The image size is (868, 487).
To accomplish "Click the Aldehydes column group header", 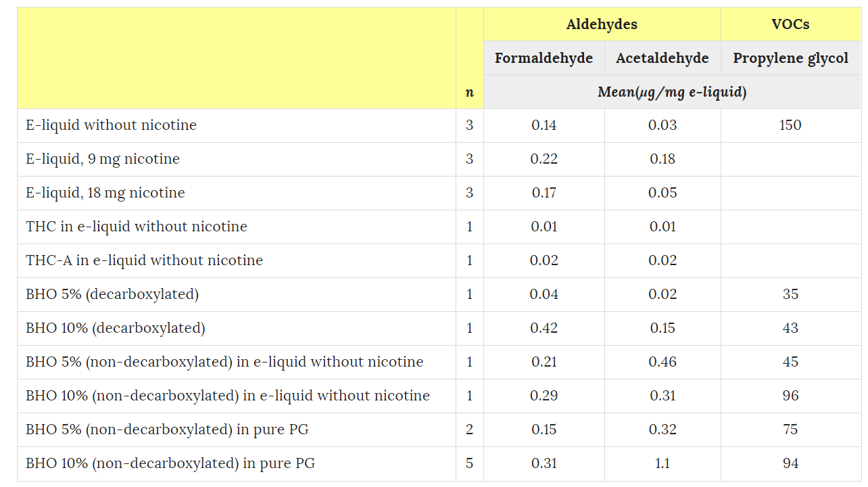I will (602, 24).
